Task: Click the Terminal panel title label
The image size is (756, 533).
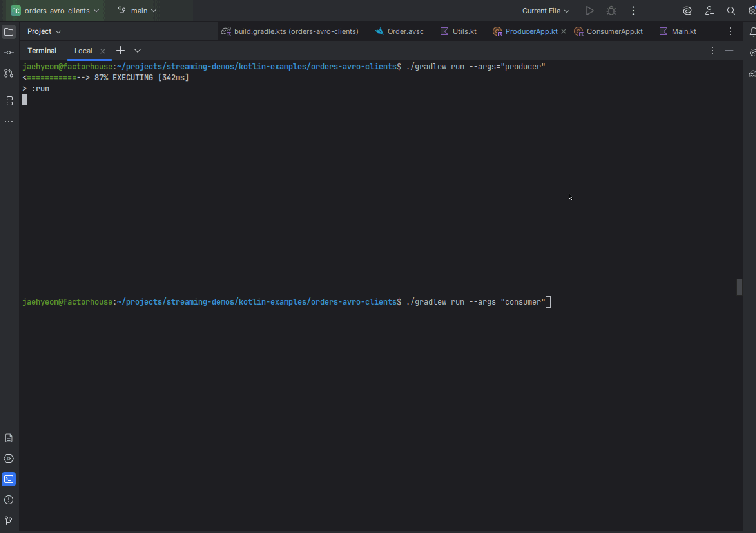Action: point(42,51)
